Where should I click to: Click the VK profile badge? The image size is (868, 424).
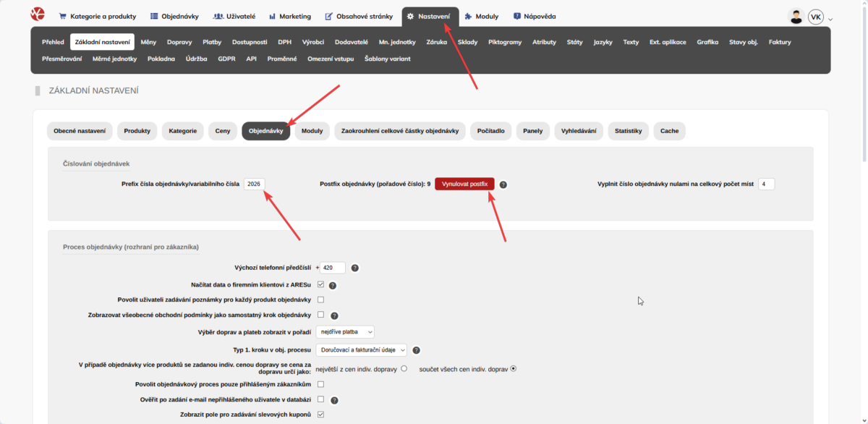click(x=816, y=16)
